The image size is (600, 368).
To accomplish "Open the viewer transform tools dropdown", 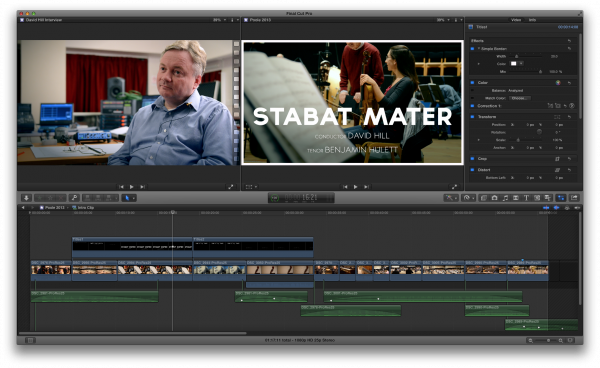I will tap(251, 187).
